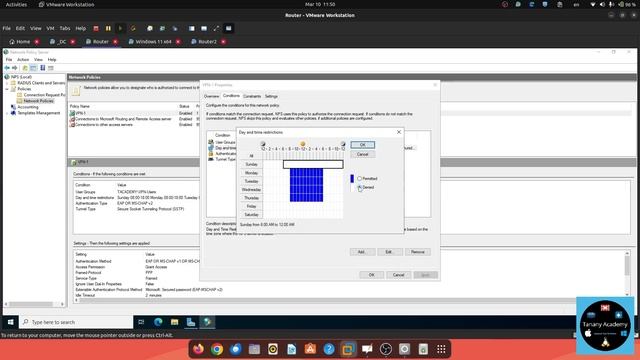Switch to Constraints tab in VPN properties
The height and width of the screenshot is (360, 640).
coord(252,96)
